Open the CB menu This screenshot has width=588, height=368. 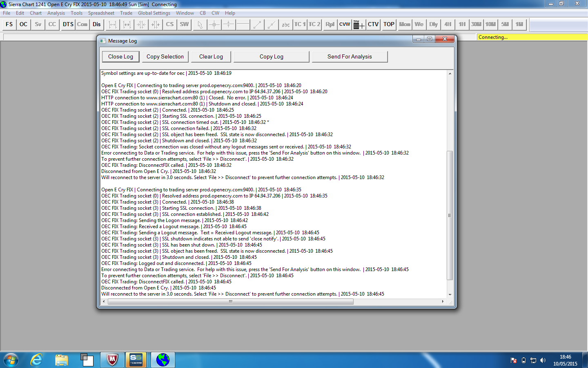click(203, 13)
